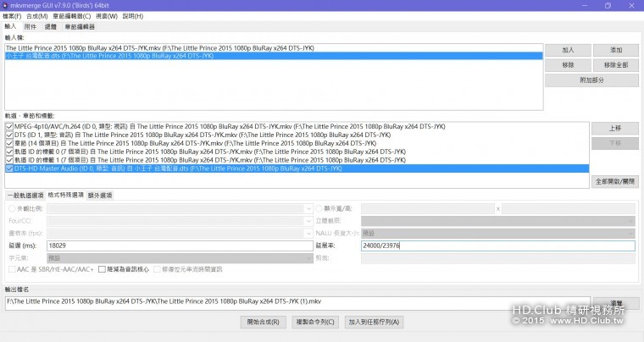Open the 額外選項 sub-tab
Screen dimensions: 644x342
point(100,196)
